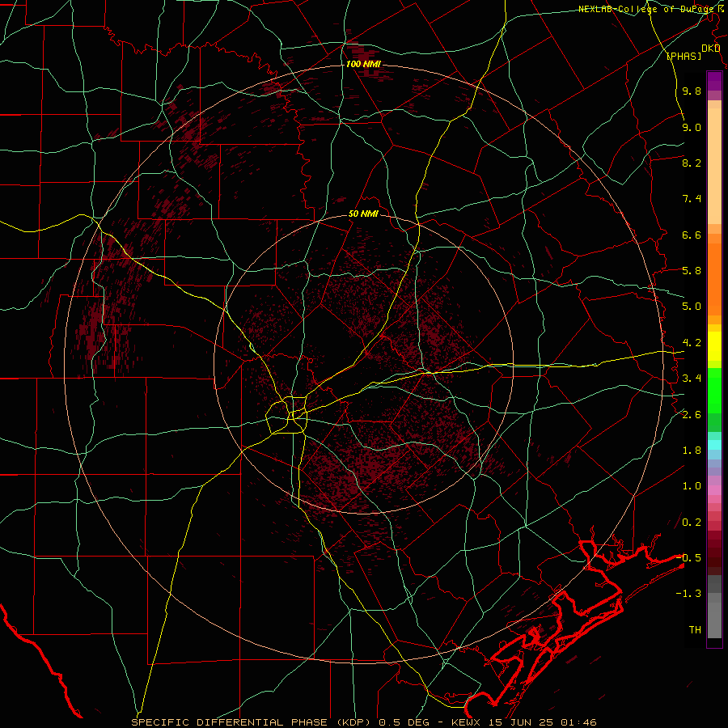Select the 6.6 value on color scale
This screenshot has width=728, height=728.
(692, 235)
